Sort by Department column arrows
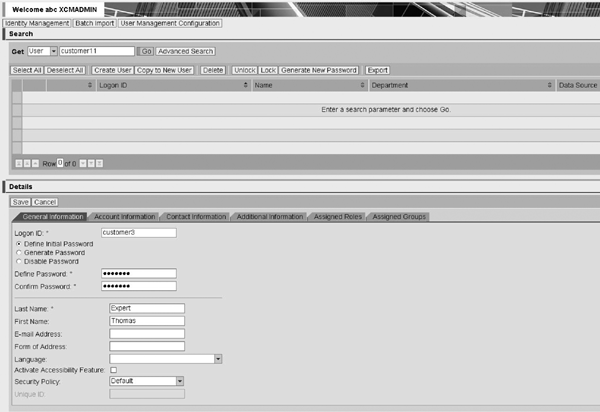This screenshot has height=412, width=600. (549, 85)
